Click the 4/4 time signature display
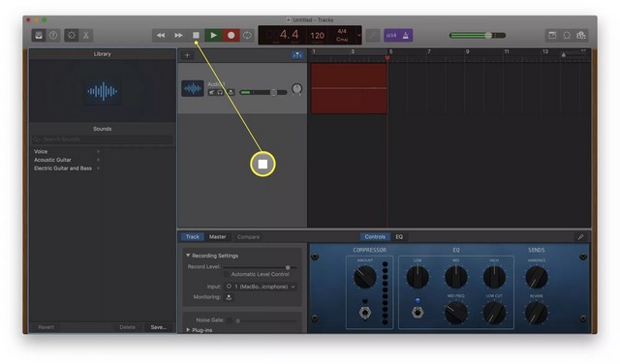620x364 pixels. (x=342, y=31)
